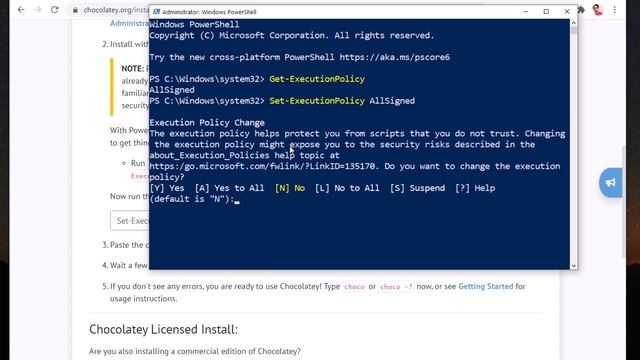Click the first AllSigned output line

coord(172,90)
